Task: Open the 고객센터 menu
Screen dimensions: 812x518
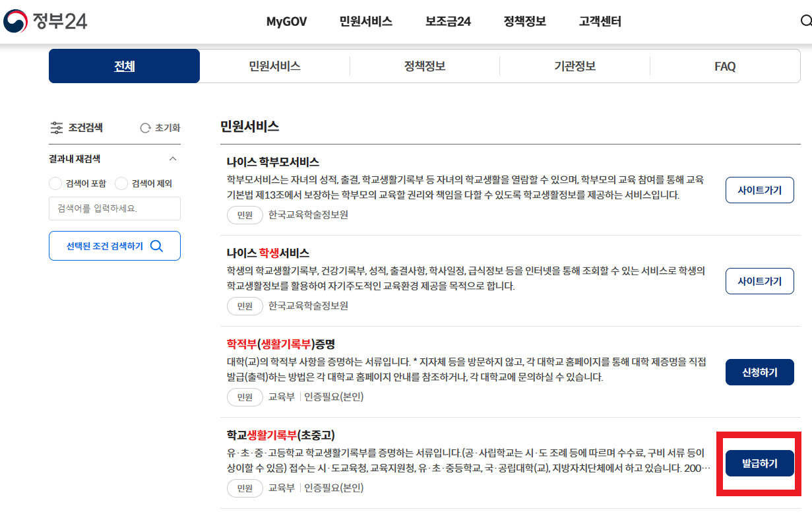Action: 600,21
